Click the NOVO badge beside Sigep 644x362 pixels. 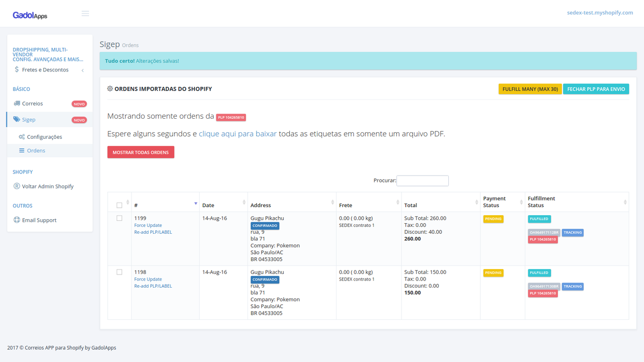pyautogui.click(x=79, y=120)
